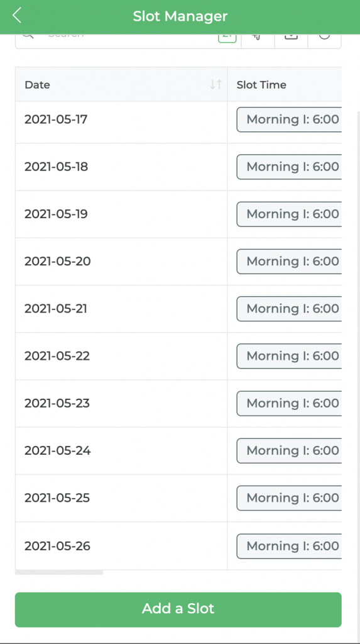Click the green count badge in search bar
360x644 pixels.
(x=227, y=38)
